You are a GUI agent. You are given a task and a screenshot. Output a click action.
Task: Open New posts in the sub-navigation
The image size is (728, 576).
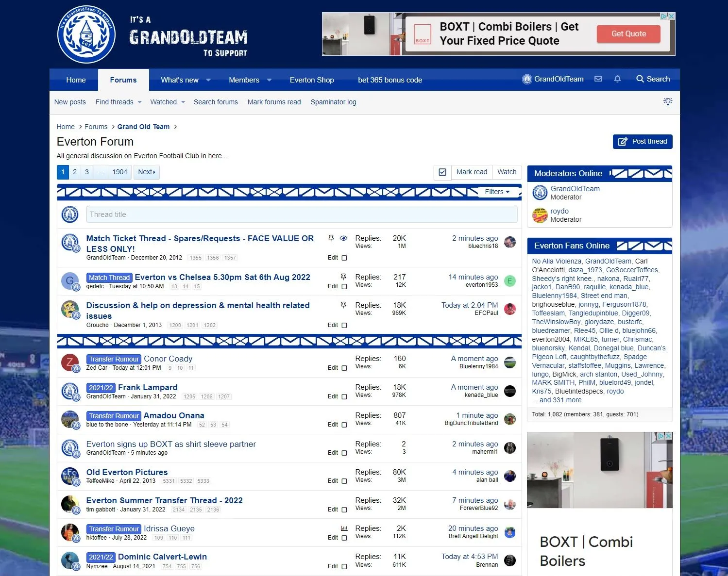[70, 102]
